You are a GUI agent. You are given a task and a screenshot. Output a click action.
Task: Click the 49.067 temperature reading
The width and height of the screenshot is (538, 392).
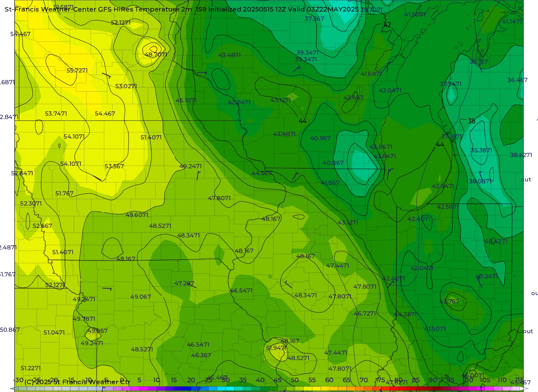click(141, 297)
